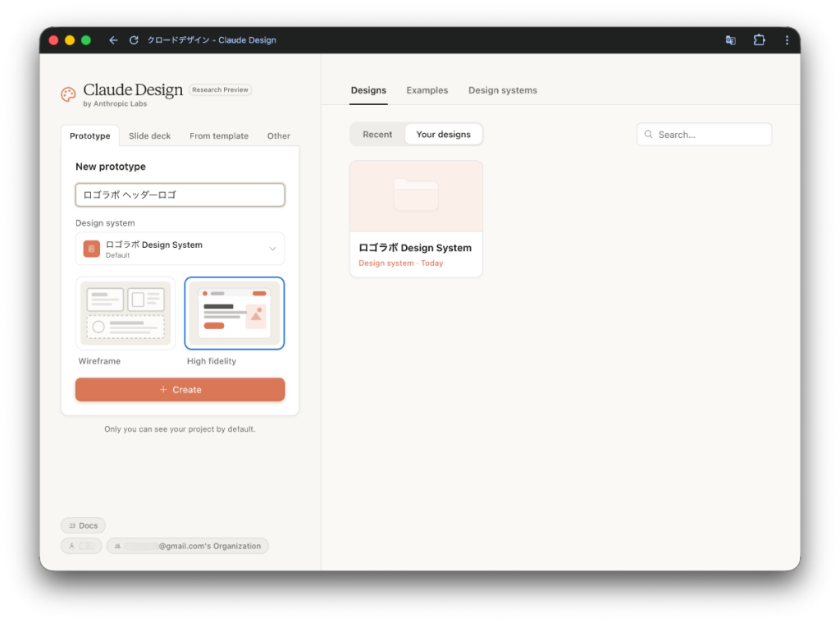Click the browser back arrow icon
This screenshot has height=623, width=840.
pyautogui.click(x=113, y=40)
